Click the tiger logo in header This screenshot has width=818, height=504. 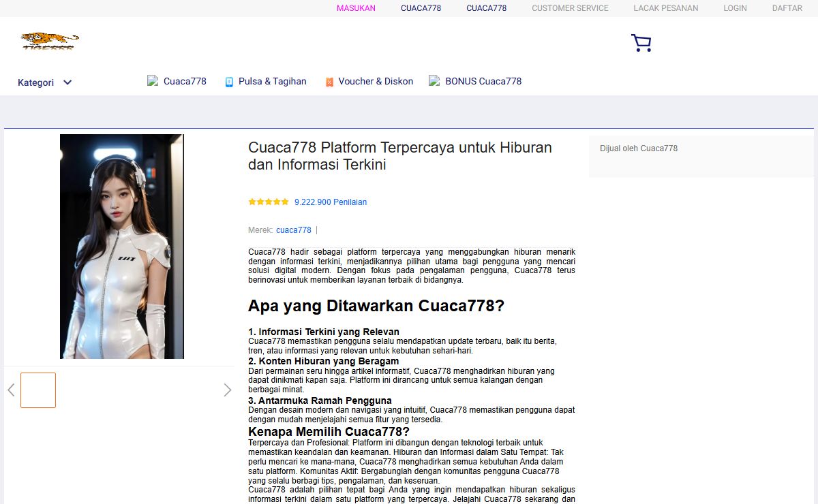coord(50,42)
